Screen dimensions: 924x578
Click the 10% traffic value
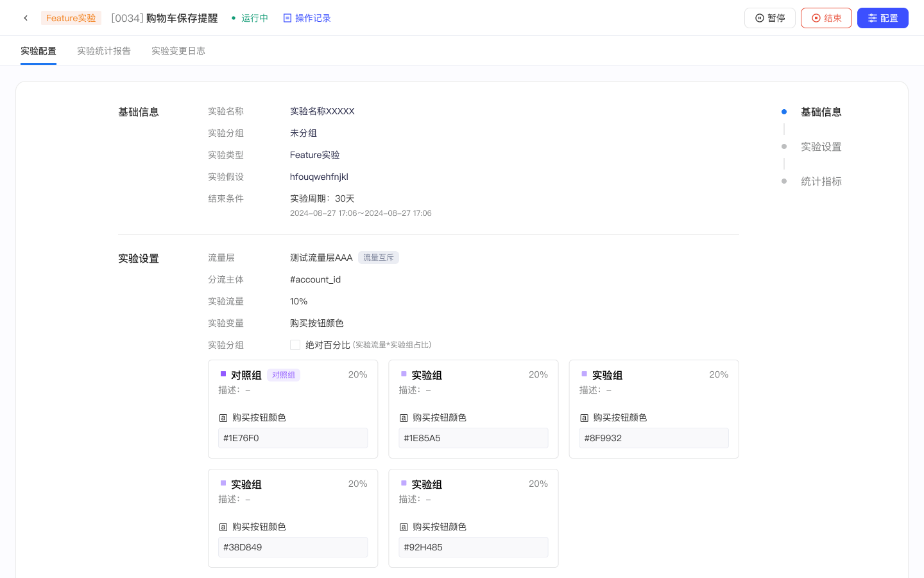pyautogui.click(x=298, y=301)
